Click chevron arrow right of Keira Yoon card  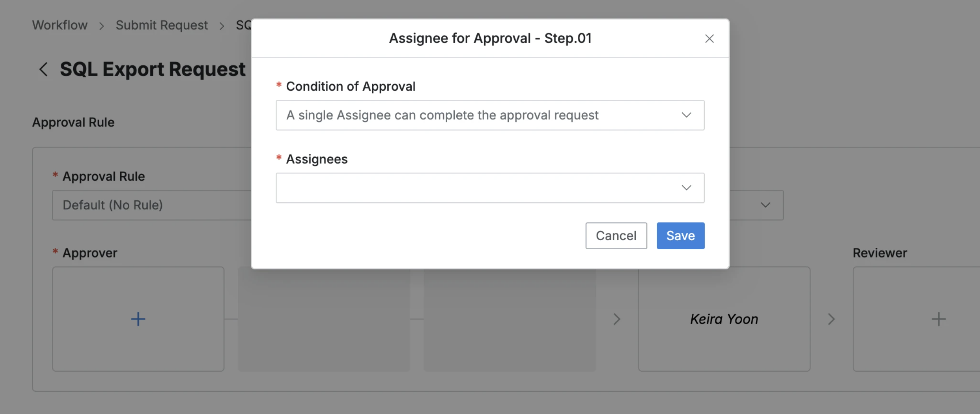tap(831, 319)
